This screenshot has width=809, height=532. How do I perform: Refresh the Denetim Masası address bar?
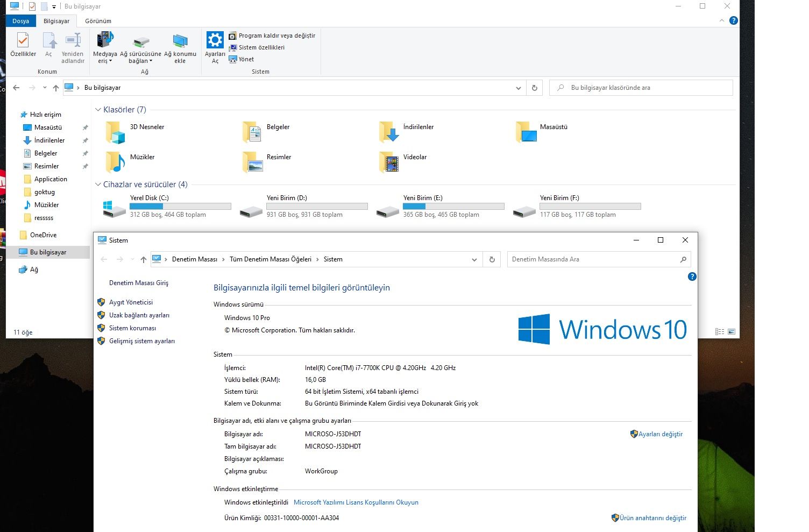point(492,259)
